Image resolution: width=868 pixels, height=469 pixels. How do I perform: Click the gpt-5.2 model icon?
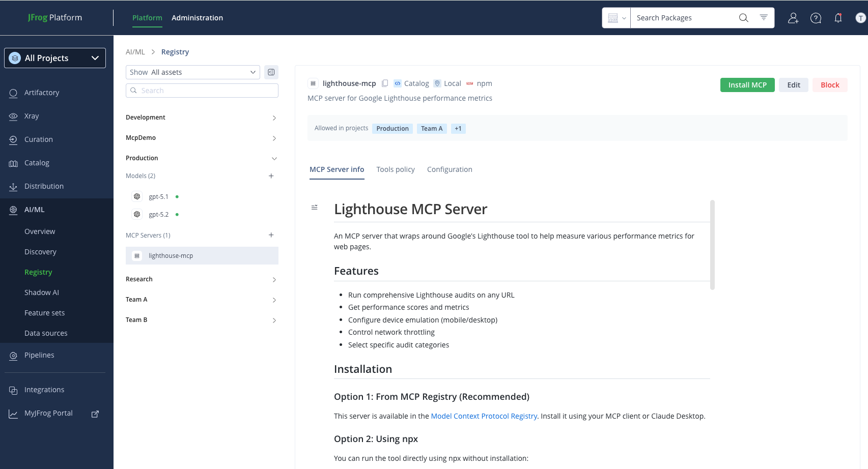[137, 214]
